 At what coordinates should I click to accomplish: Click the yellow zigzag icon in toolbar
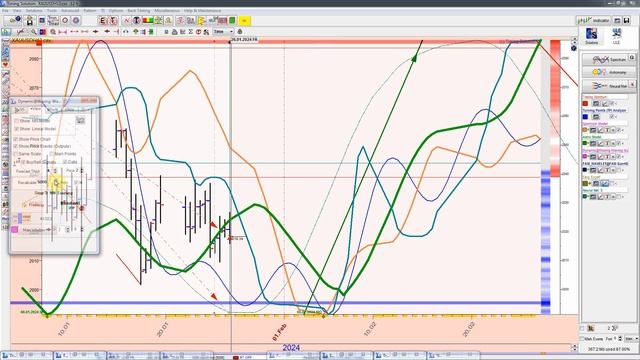point(202,20)
